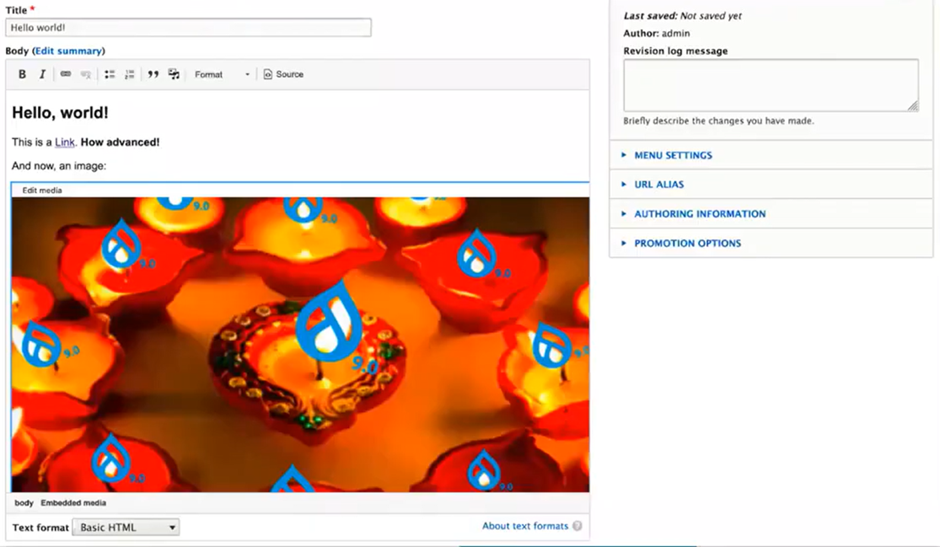The width and height of the screenshot is (940, 547).
Task: Insert a numbered list
Action: pos(129,74)
